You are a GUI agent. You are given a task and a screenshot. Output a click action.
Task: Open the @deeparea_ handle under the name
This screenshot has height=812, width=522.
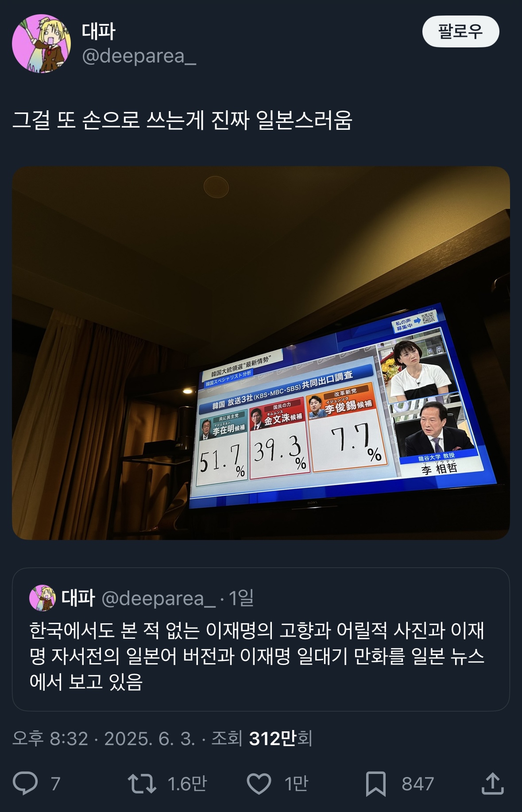click(x=139, y=56)
